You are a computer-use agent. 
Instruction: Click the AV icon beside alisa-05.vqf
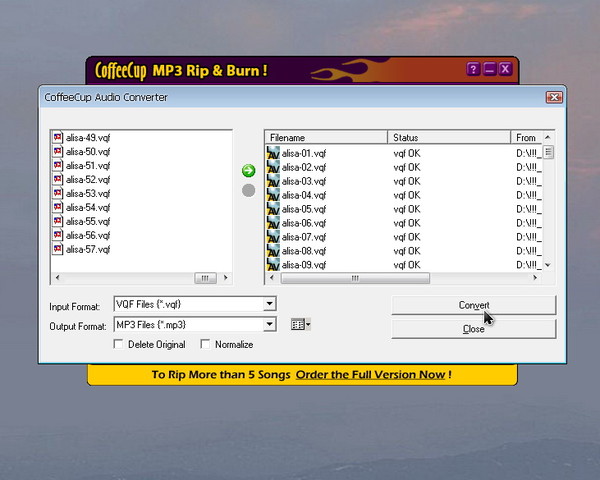point(273,209)
